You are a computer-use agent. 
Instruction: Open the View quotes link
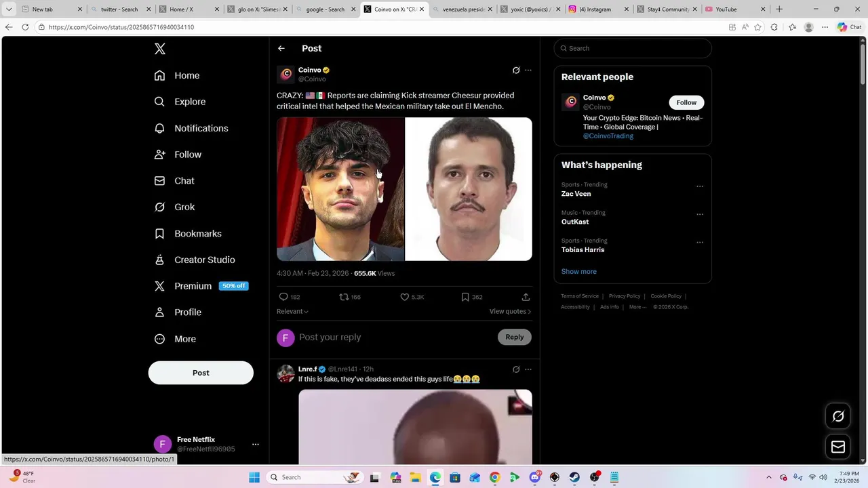click(x=510, y=311)
